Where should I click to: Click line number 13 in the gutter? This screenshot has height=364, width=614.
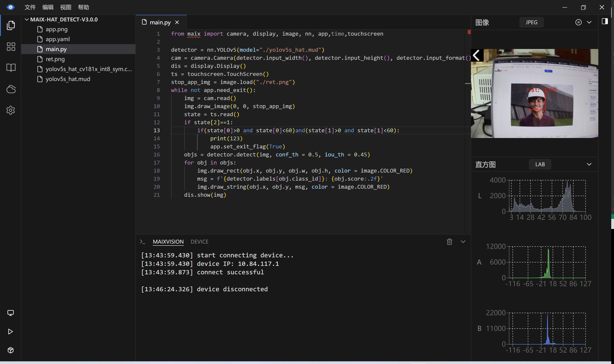coord(157,130)
